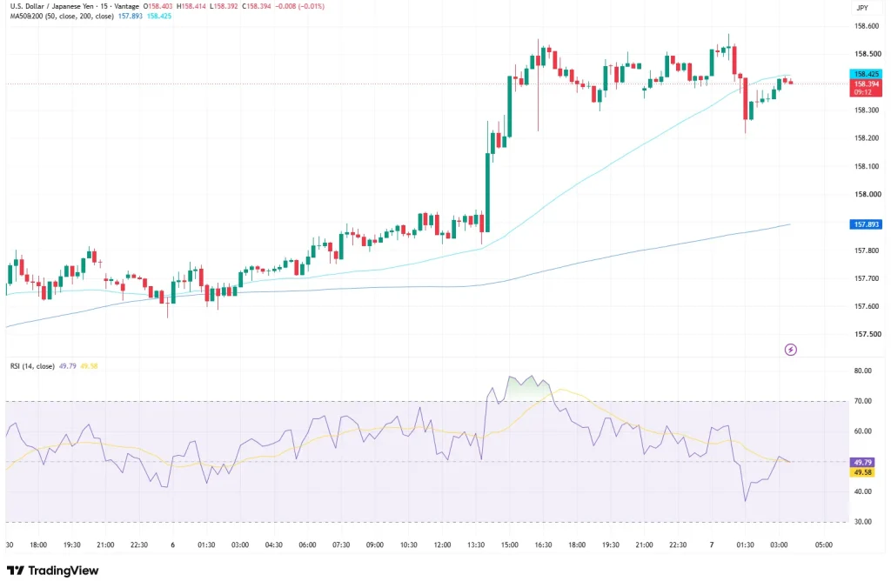Click the RSI (14, close) indicator legend
The height and width of the screenshot is (588, 891).
32,366
